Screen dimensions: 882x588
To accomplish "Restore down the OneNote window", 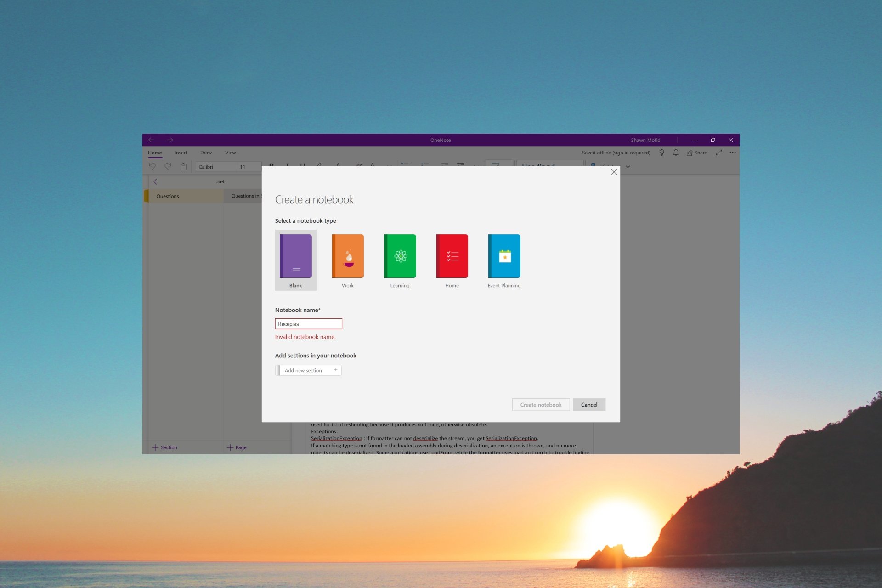I will 713,140.
